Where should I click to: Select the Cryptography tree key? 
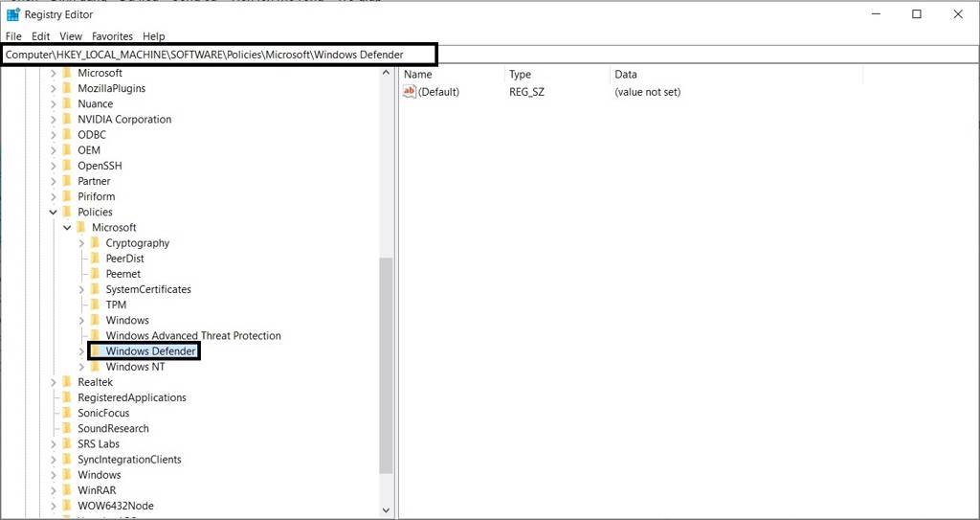click(138, 243)
